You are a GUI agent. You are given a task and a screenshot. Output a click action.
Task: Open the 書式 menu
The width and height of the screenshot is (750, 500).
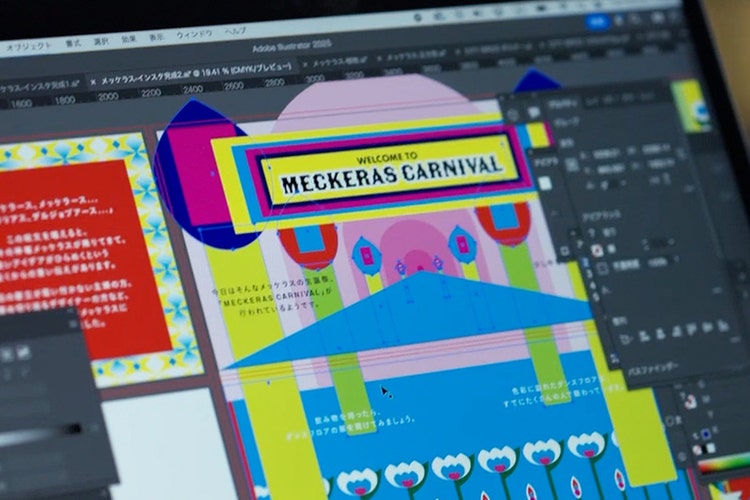[x=73, y=43]
